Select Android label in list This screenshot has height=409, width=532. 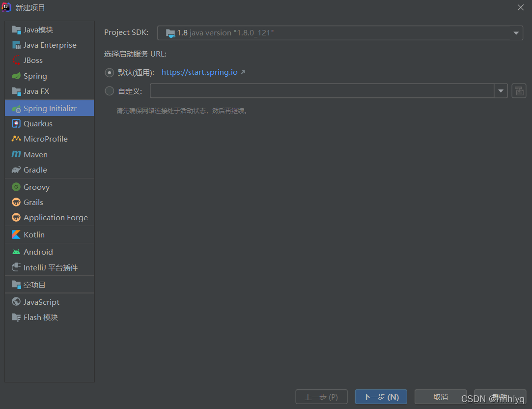pyautogui.click(x=38, y=252)
